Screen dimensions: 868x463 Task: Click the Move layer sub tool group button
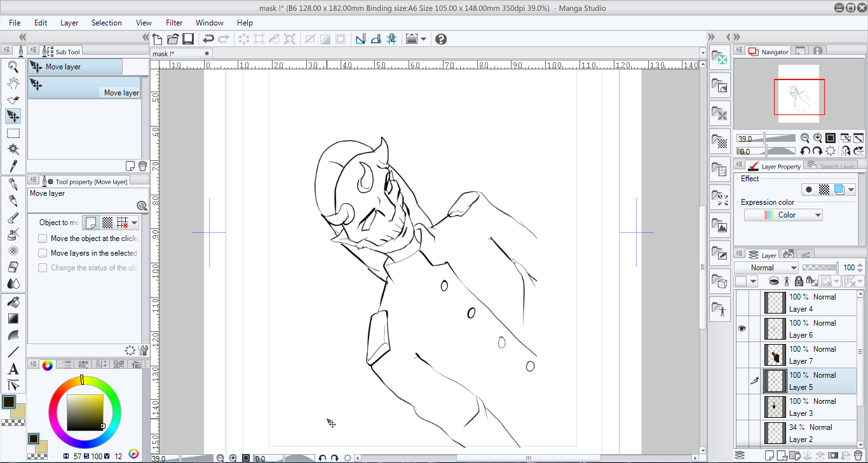click(x=75, y=67)
